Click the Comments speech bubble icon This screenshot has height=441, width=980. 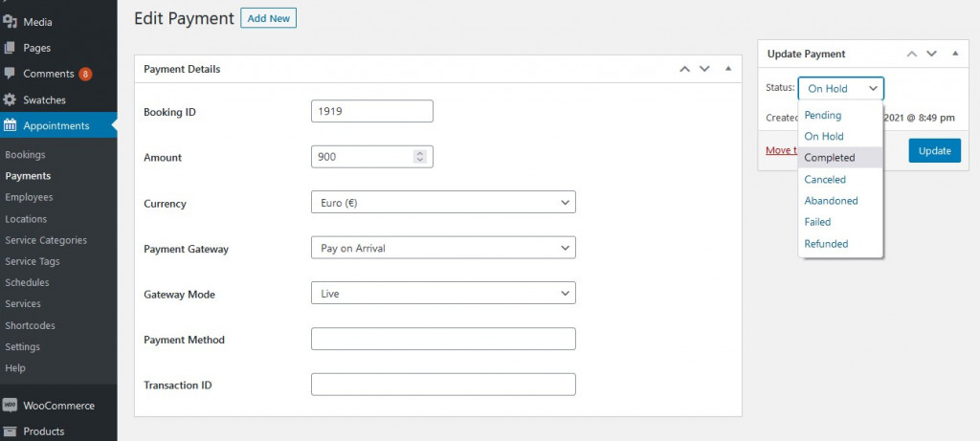point(10,73)
